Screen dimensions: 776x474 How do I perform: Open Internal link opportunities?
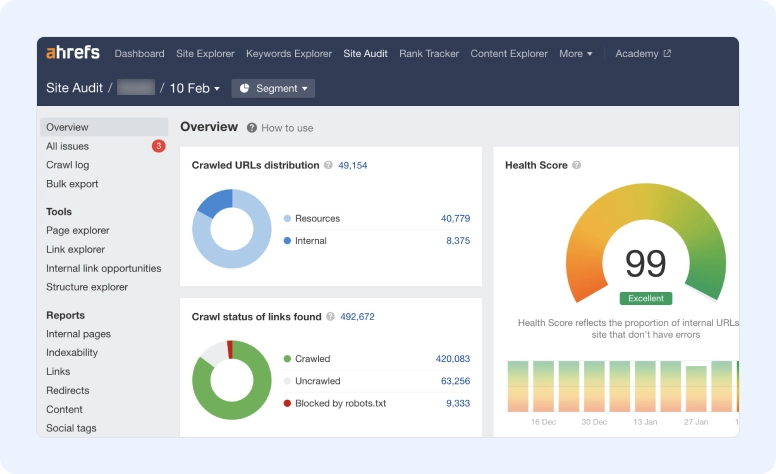pyautogui.click(x=103, y=268)
